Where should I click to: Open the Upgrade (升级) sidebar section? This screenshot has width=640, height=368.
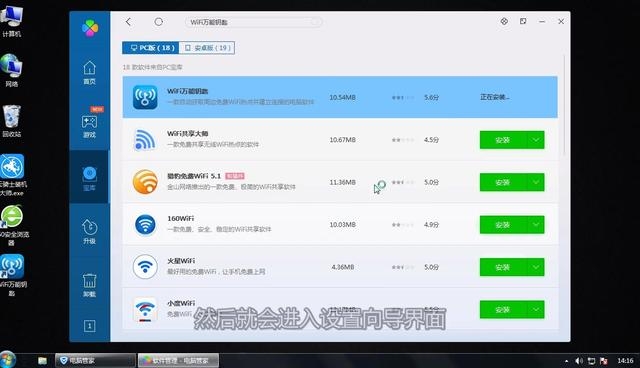coord(89,232)
